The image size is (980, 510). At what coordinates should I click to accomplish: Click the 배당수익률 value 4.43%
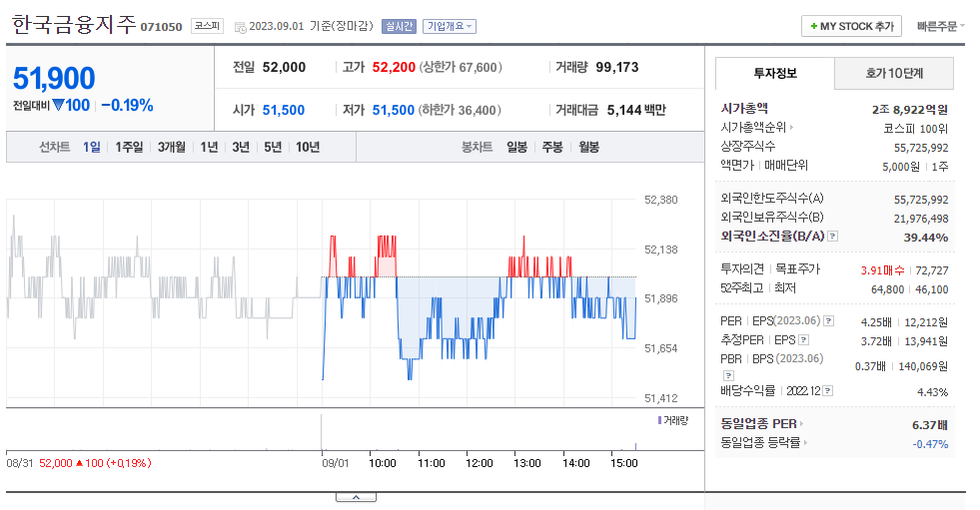932,392
